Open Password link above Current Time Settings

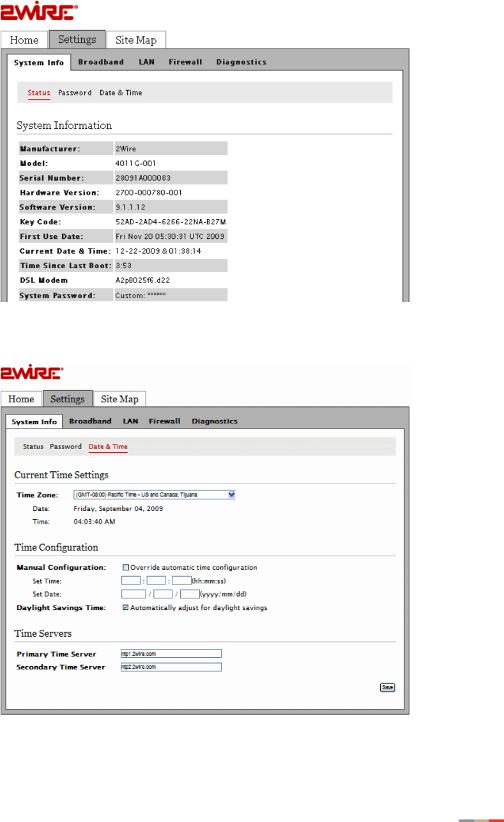[x=66, y=447]
